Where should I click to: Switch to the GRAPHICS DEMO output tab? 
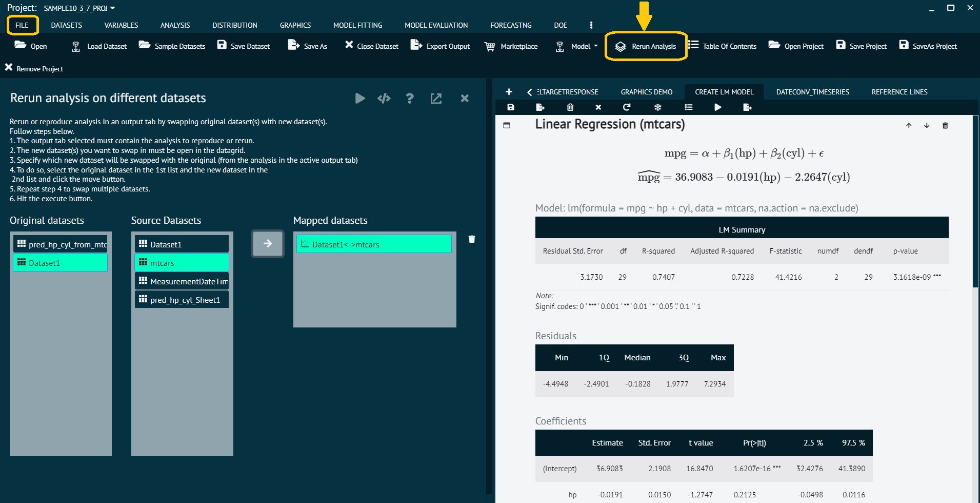[x=646, y=92]
